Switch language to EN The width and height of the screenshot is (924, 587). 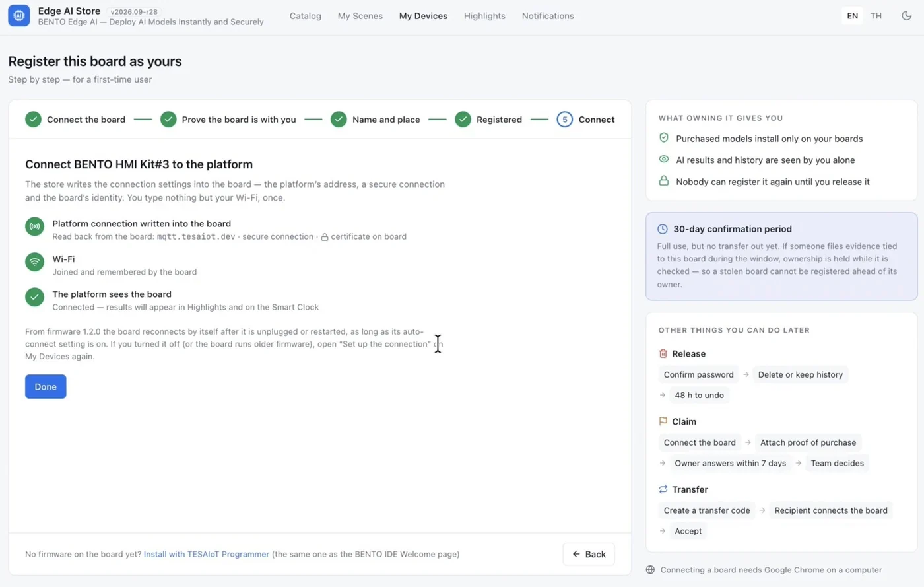click(853, 16)
